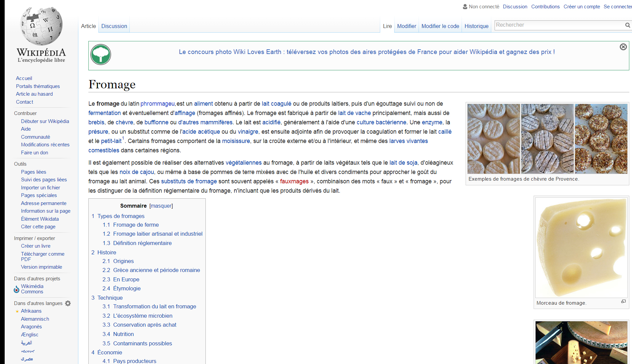Click the Wikimédia Commons logo icon
This screenshot has height=364, width=632.
point(16,289)
